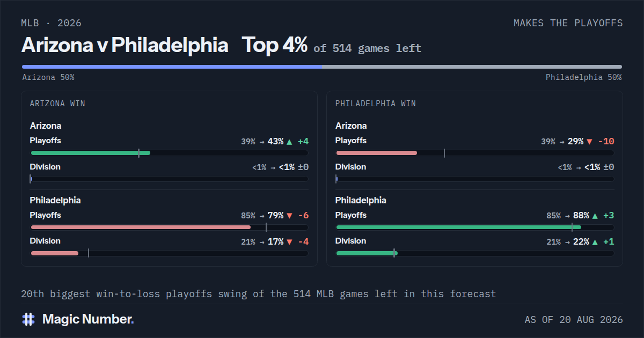Click the red down arrow beside Philadelphia playoffs 79%
The width and height of the screenshot is (644, 338).
(290, 216)
